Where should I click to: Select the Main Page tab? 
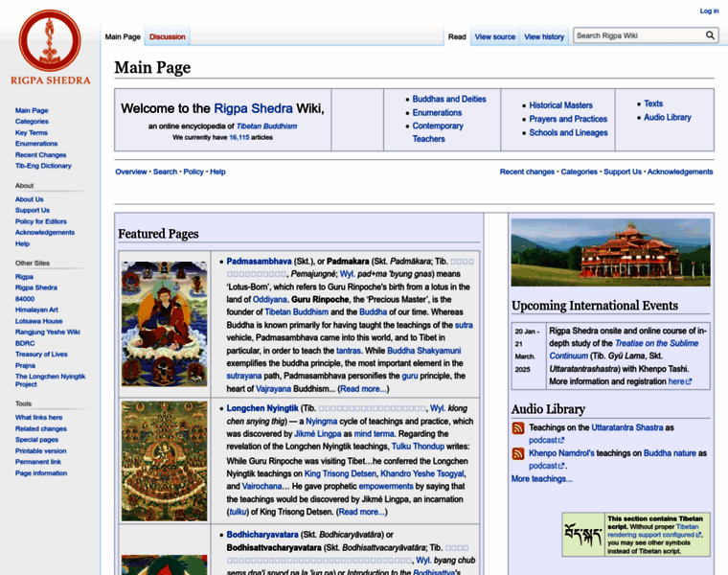(123, 36)
